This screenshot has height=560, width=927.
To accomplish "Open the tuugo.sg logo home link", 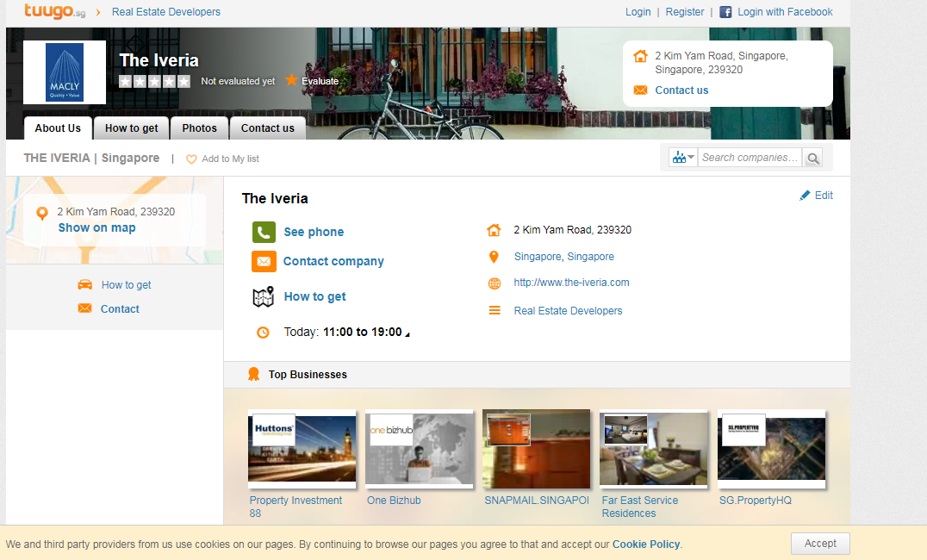I will click(x=54, y=11).
